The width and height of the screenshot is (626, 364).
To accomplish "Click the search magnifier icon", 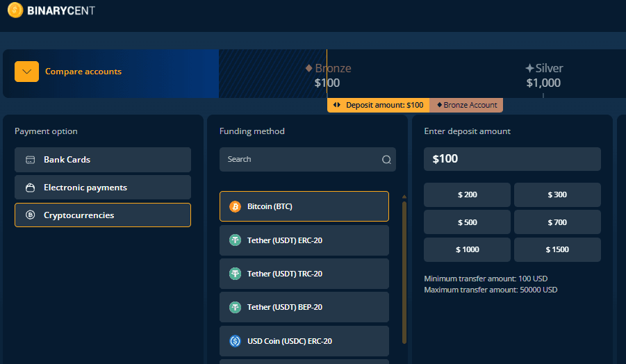I will [386, 160].
